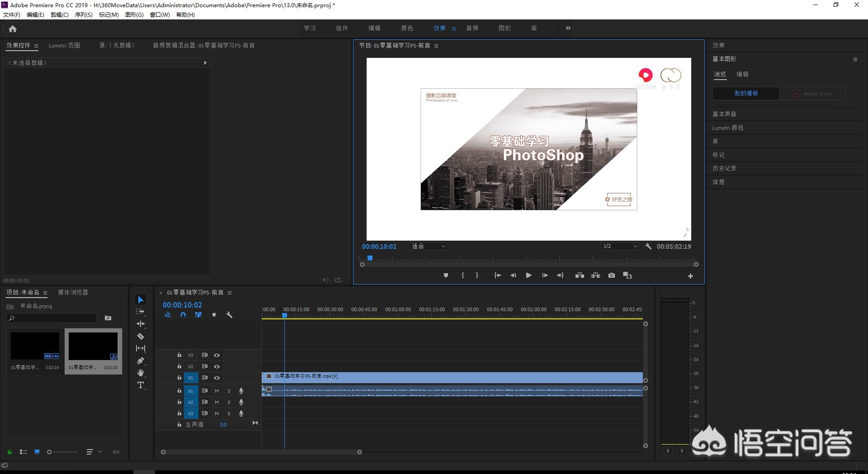The height and width of the screenshot is (474, 868).
Task: Play the program monitor
Action: 528,275
